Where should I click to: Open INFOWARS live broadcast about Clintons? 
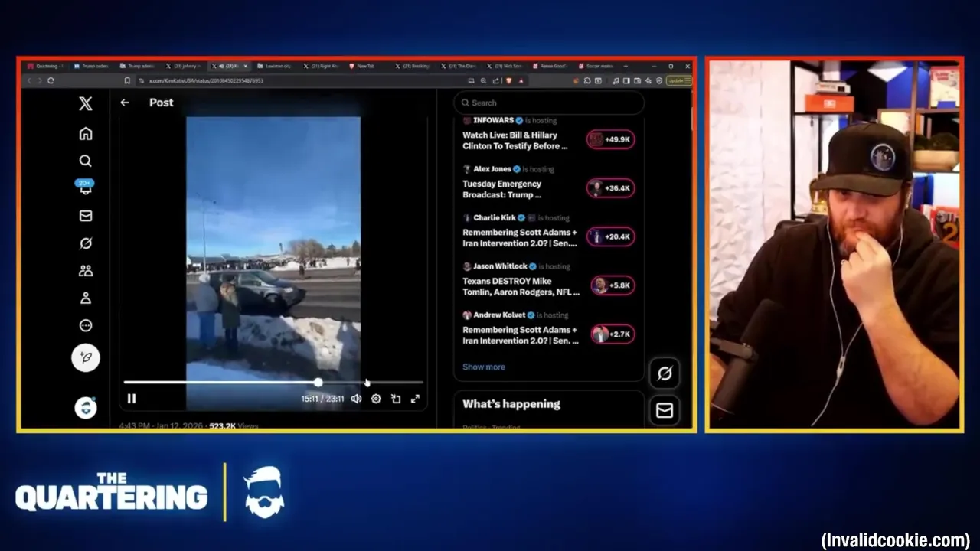(x=515, y=141)
